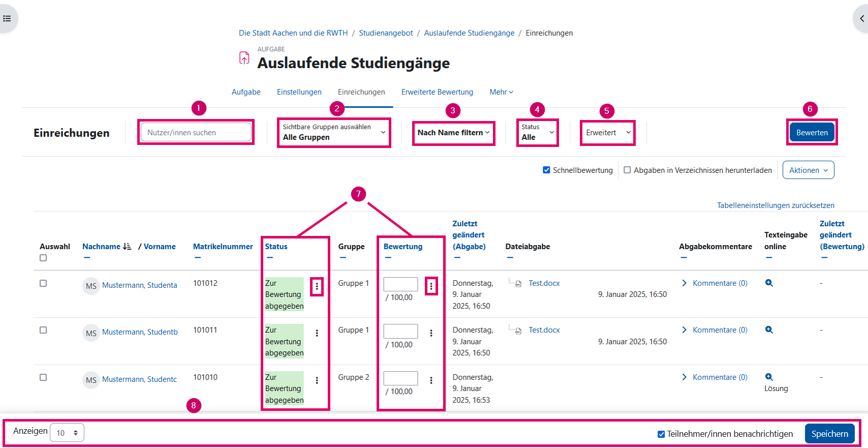Click MS avatar of Mustermann, Studenta
868x448 pixels.
click(x=91, y=286)
